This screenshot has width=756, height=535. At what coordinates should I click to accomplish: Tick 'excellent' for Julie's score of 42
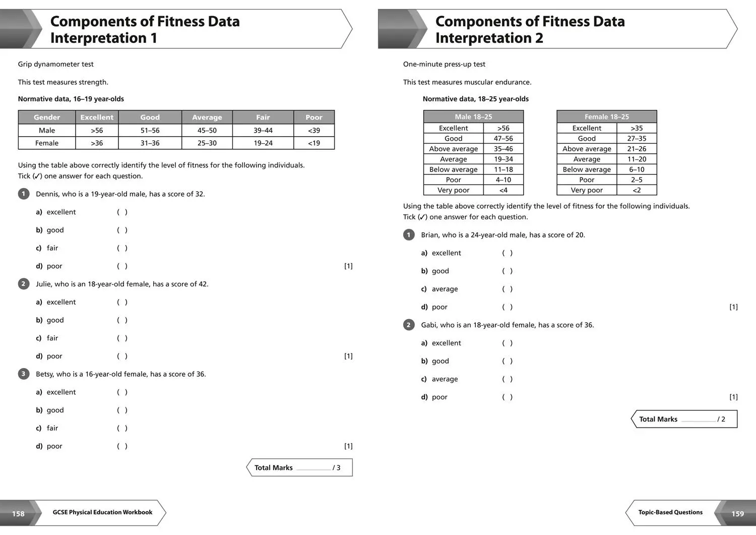122,302
